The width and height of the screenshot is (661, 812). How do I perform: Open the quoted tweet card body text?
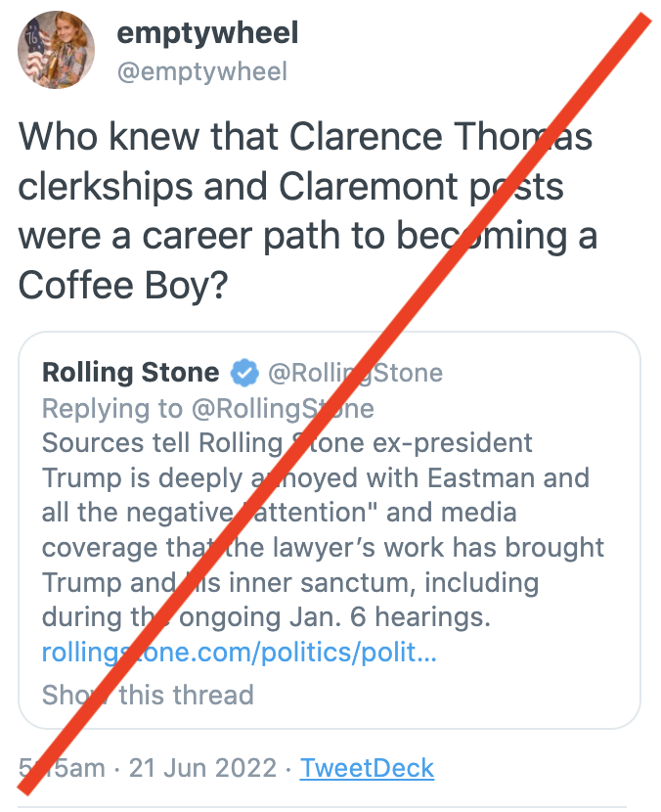pos(323,530)
